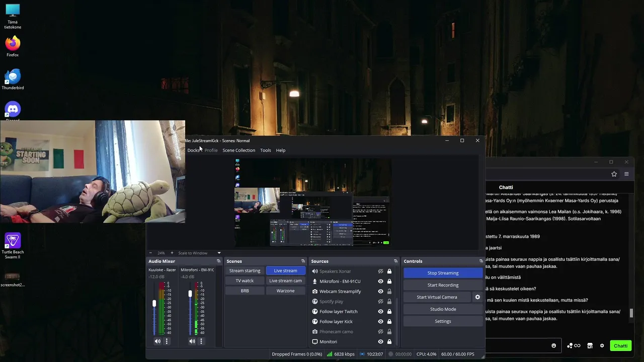Bookmark page with star icon in browser
The width and height of the screenshot is (644, 362).
[x=614, y=174]
